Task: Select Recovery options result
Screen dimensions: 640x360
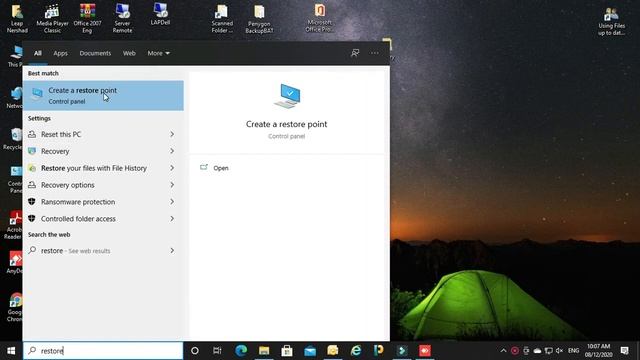Action: point(68,185)
